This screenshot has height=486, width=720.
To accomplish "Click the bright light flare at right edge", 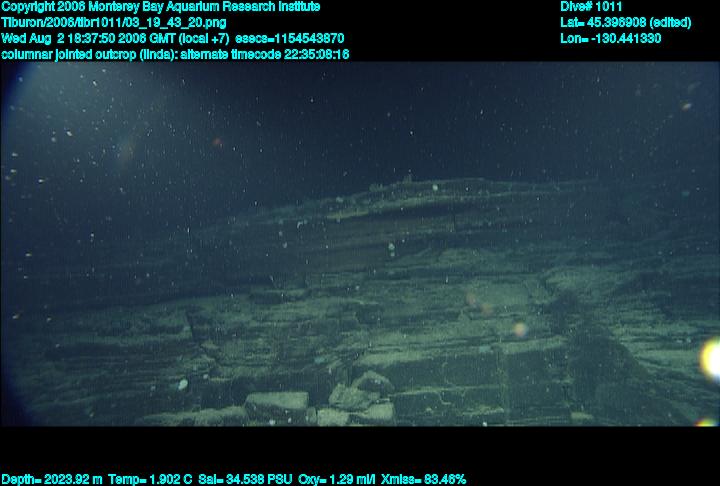I will [710, 358].
